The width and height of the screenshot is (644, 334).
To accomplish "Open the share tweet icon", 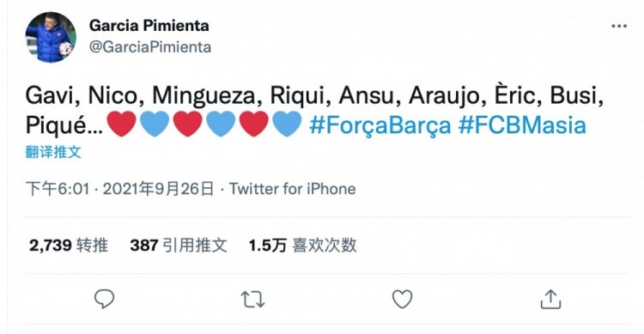I will [550, 299].
